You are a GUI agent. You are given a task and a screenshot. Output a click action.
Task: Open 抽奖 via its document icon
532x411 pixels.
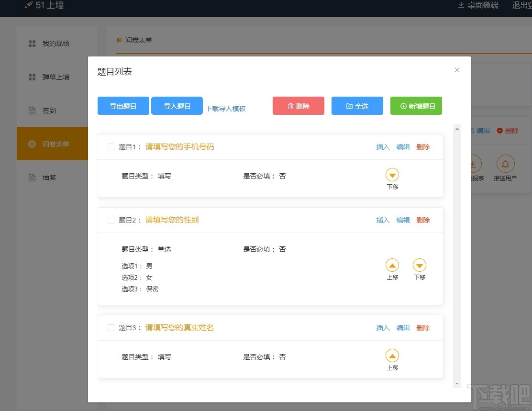[x=32, y=177]
